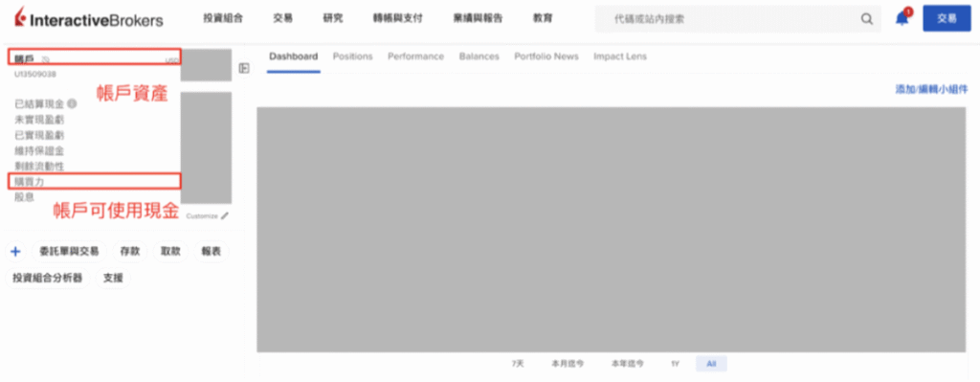
Task: Switch to the Positions tab
Action: (352, 56)
